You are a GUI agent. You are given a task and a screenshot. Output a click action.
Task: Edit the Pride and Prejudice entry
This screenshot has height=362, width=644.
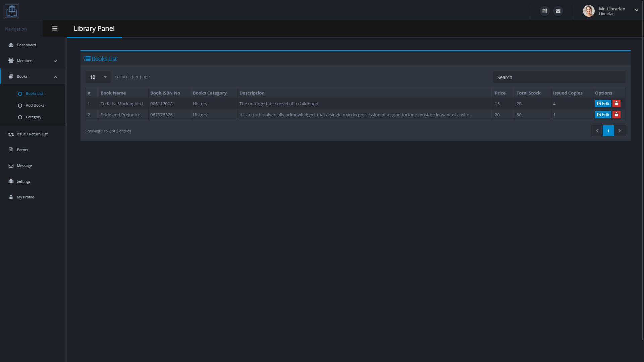[x=603, y=115]
